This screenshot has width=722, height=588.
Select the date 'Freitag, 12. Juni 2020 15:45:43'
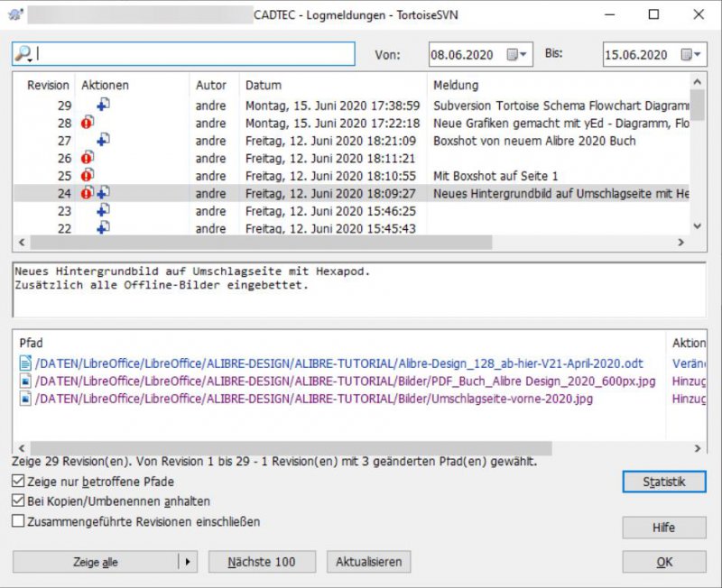coord(330,228)
